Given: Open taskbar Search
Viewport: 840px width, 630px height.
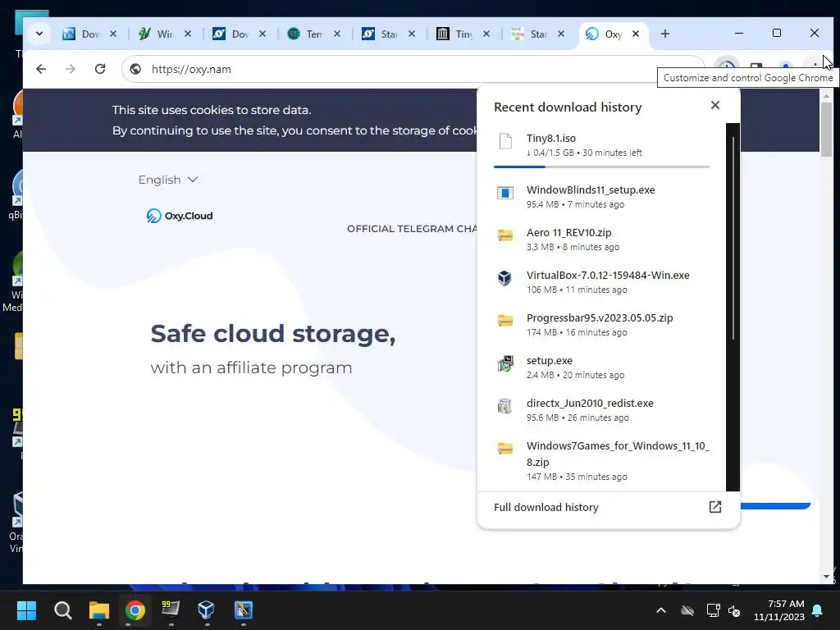Looking at the screenshot, I should click(62, 610).
